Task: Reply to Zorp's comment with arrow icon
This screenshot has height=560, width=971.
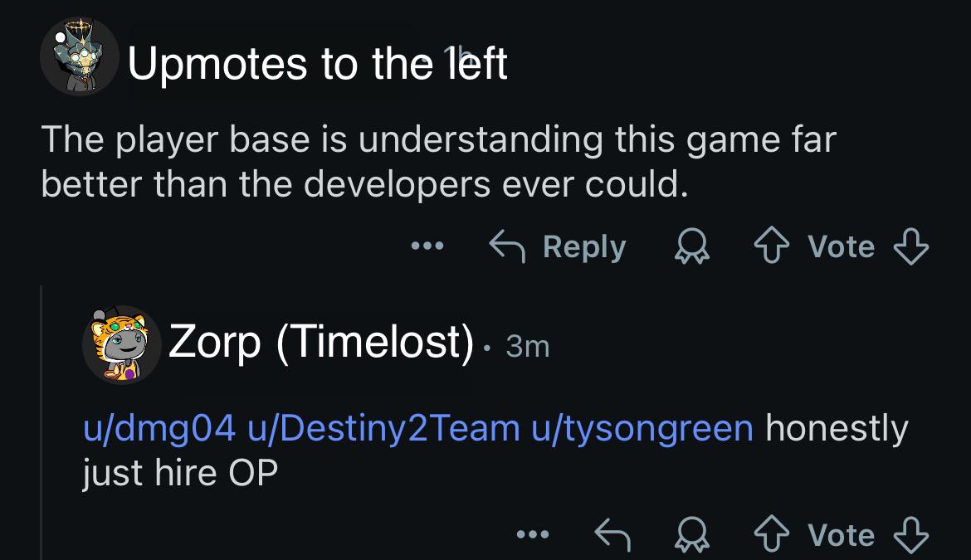Action: tap(612, 534)
